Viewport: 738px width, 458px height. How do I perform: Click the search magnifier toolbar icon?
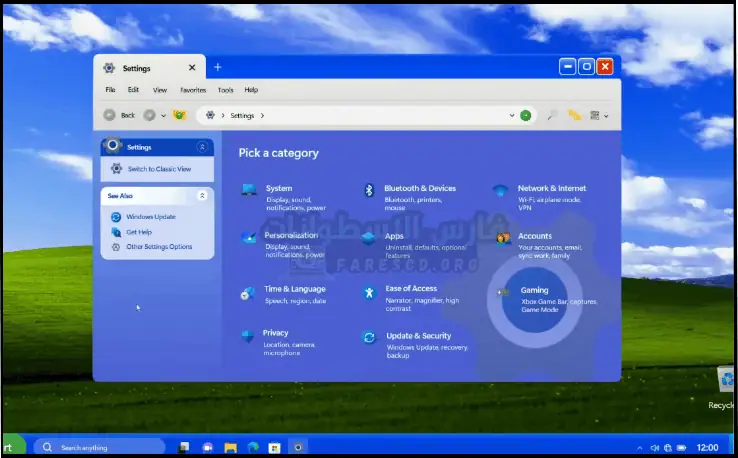552,115
